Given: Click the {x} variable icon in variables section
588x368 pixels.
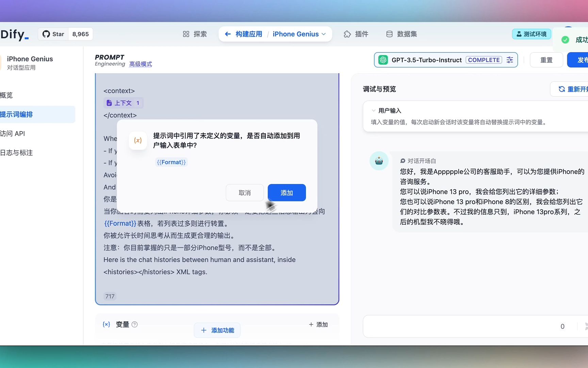Looking at the screenshot, I should [x=106, y=324].
